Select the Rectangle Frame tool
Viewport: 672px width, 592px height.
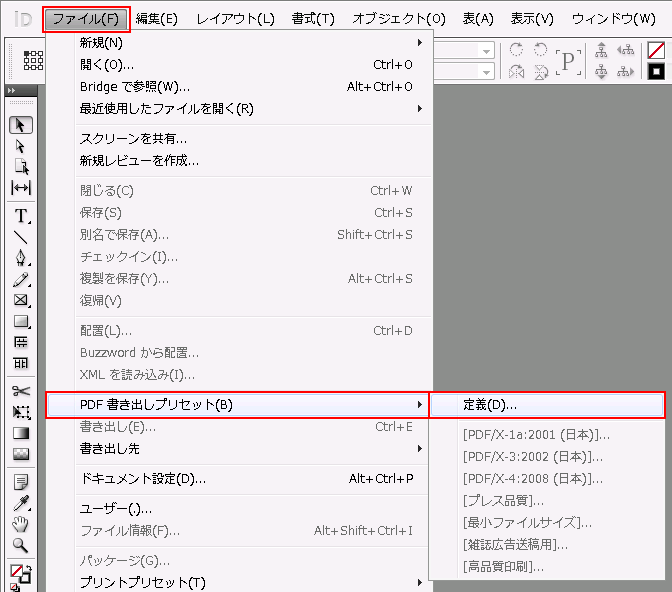[21, 300]
